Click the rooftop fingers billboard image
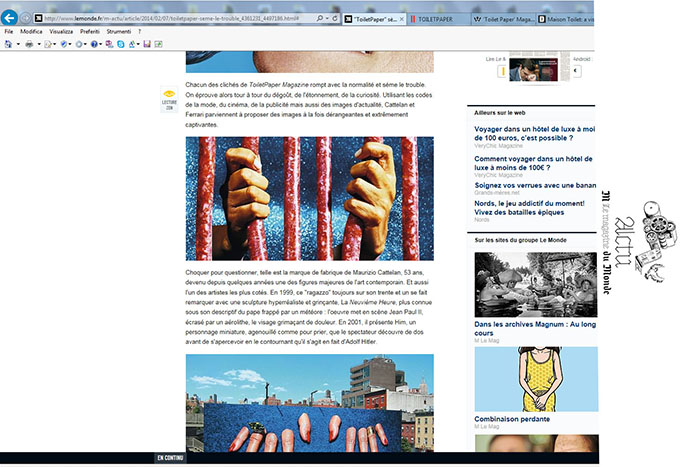Screen dimensions: 680x467 [310, 403]
